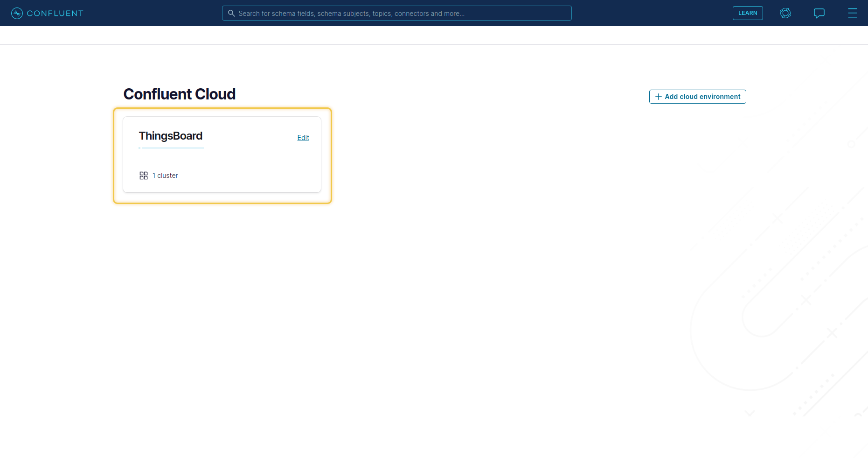Click Add cloud environment button

[702, 97]
